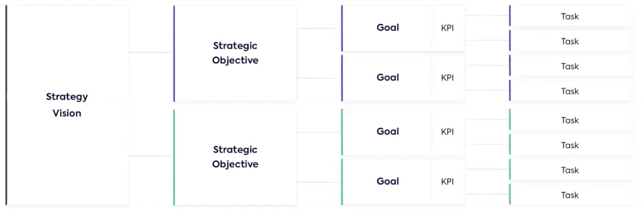Select the second purple Goal box
Image resolution: width=644 pixels, height=215 pixels.
tap(387, 78)
